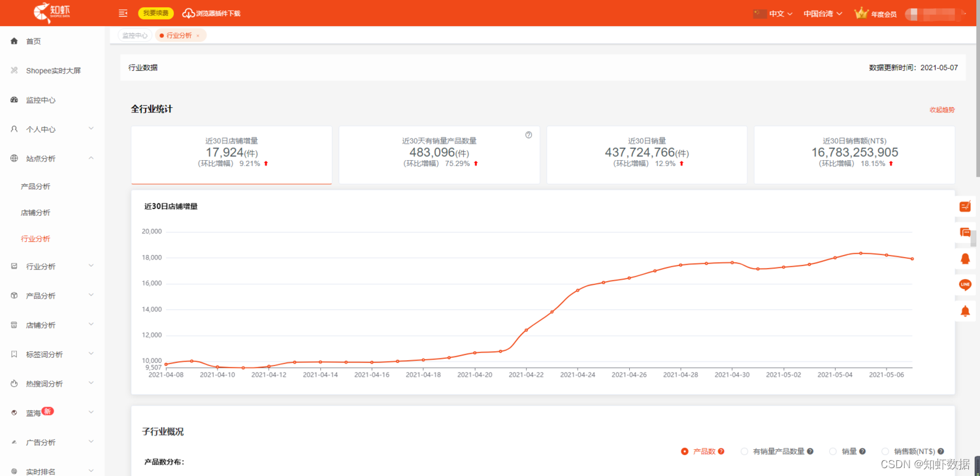Click the icon beside 实时排名
980x476 pixels.
click(14, 471)
